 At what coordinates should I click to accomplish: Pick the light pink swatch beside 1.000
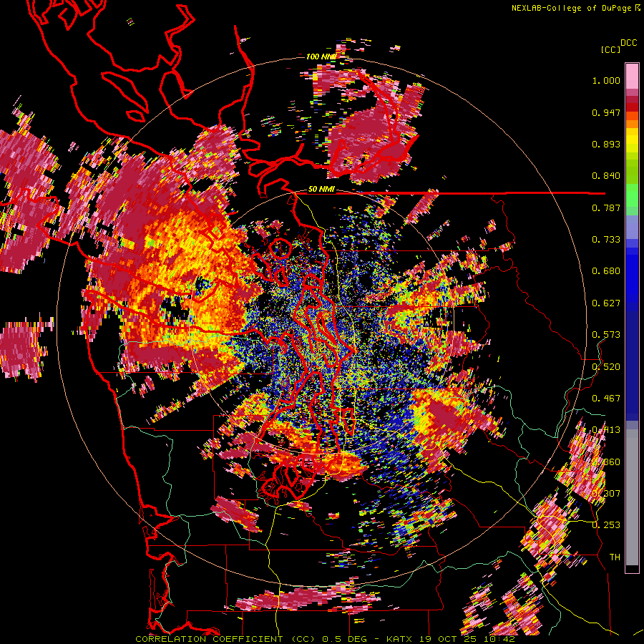pyautogui.click(x=632, y=76)
